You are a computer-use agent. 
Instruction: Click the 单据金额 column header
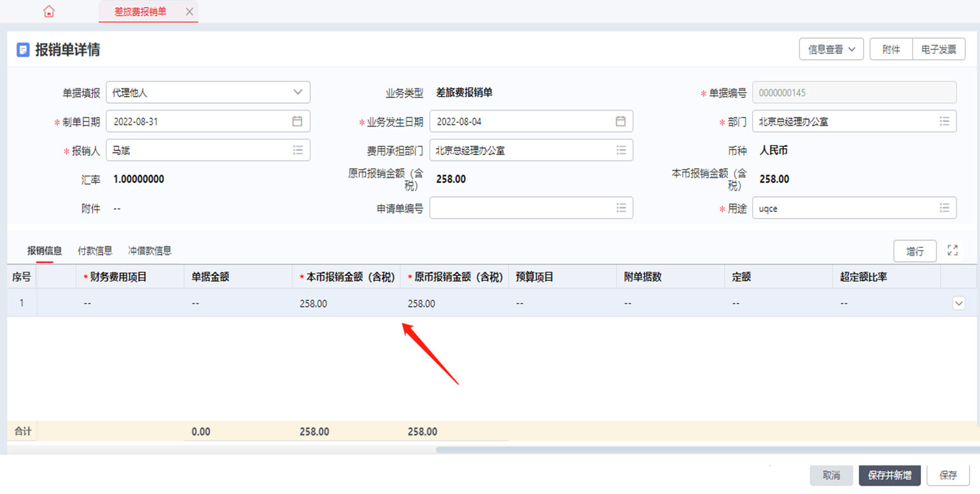point(238,277)
